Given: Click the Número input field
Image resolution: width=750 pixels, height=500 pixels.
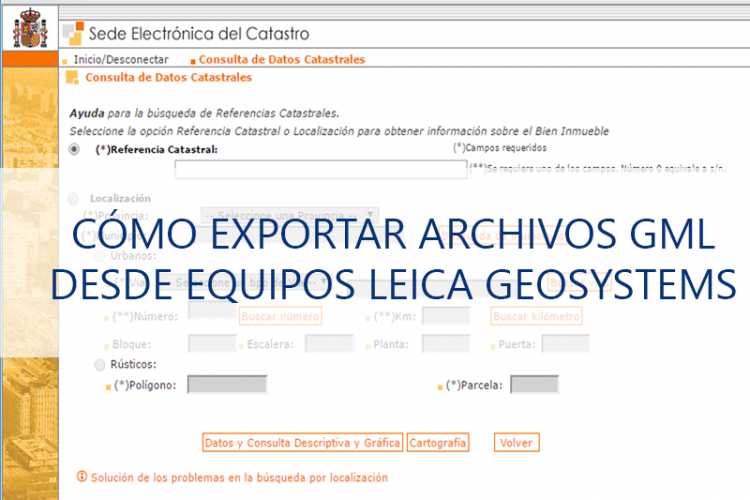Looking at the screenshot, I should pyautogui.click(x=212, y=311).
